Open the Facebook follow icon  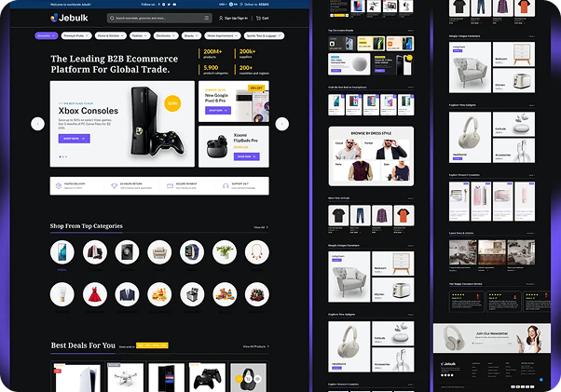pyautogui.click(x=158, y=5)
